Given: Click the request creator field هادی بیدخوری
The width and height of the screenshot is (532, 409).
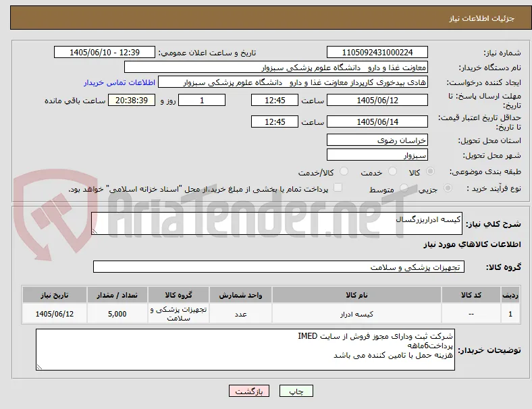Looking at the screenshot, I should click(x=293, y=82).
